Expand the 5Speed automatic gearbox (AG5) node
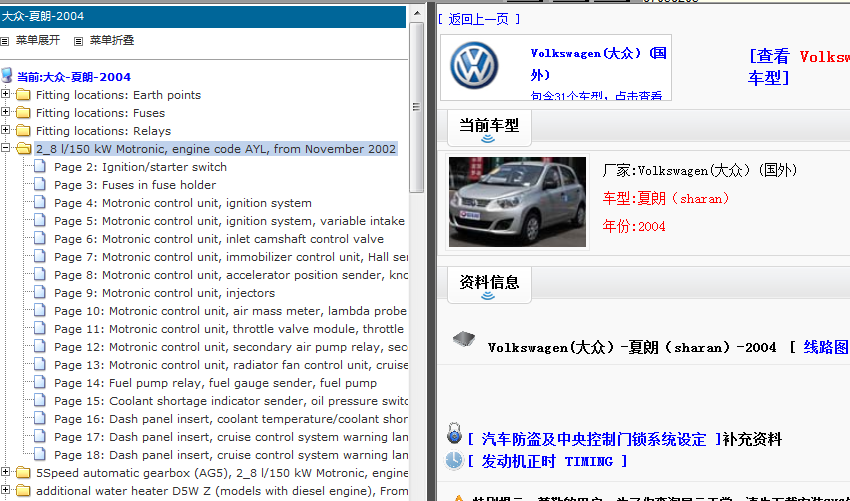850x501 pixels. click(x=5, y=472)
